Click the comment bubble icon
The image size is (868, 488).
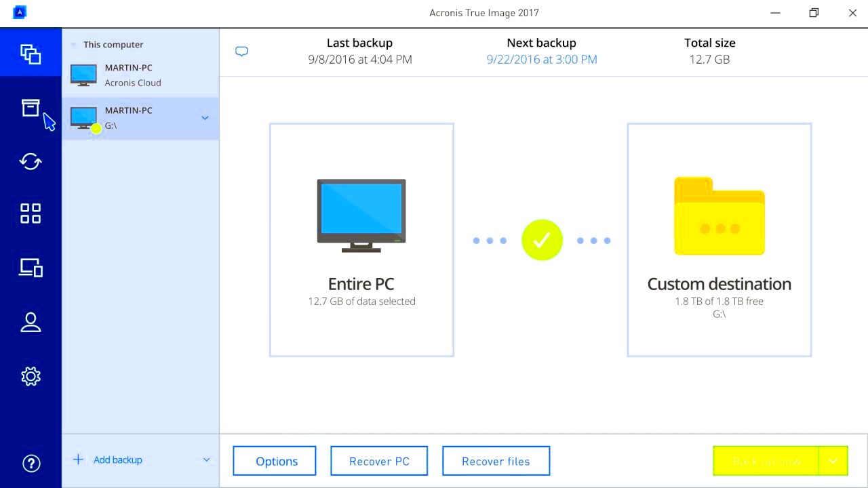tap(241, 52)
